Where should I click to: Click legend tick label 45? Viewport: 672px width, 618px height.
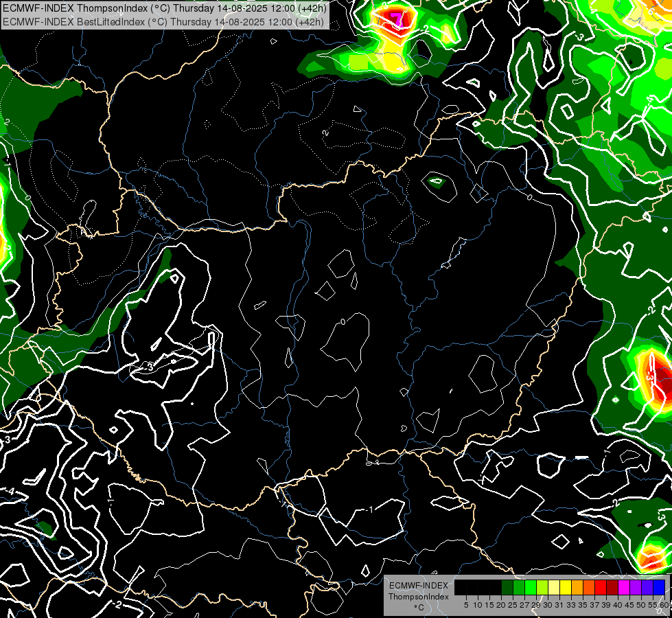[x=629, y=605]
